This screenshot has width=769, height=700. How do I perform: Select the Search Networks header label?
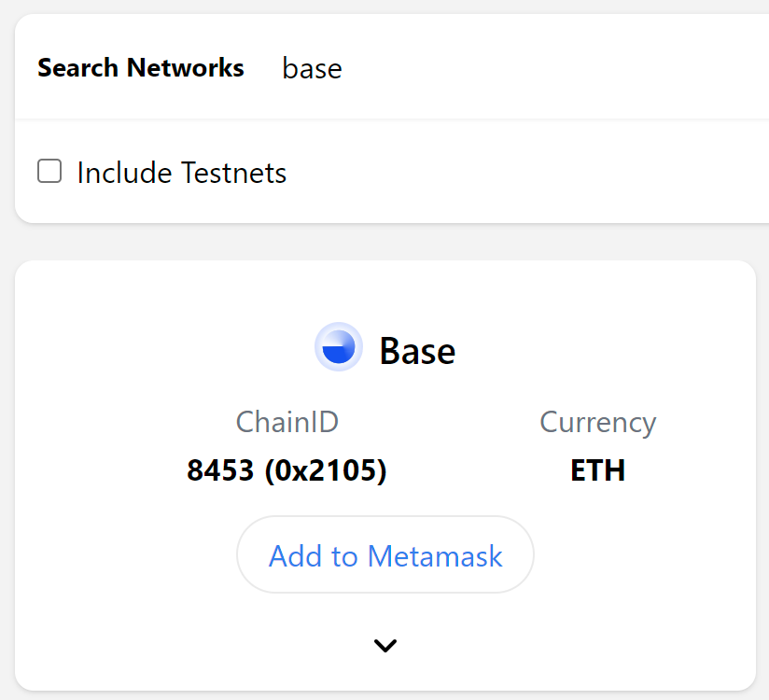coord(140,67)
